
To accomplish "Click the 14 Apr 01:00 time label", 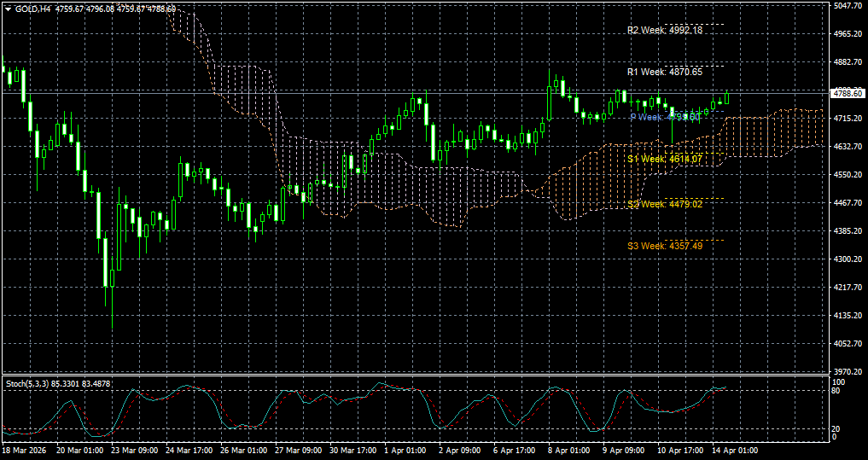I will point(733,451).
